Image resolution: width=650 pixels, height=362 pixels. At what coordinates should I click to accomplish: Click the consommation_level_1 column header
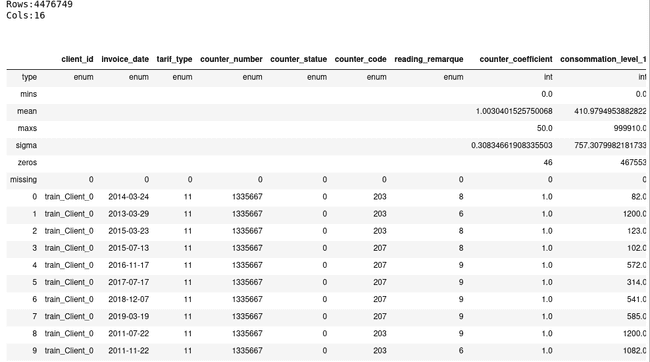603,59
